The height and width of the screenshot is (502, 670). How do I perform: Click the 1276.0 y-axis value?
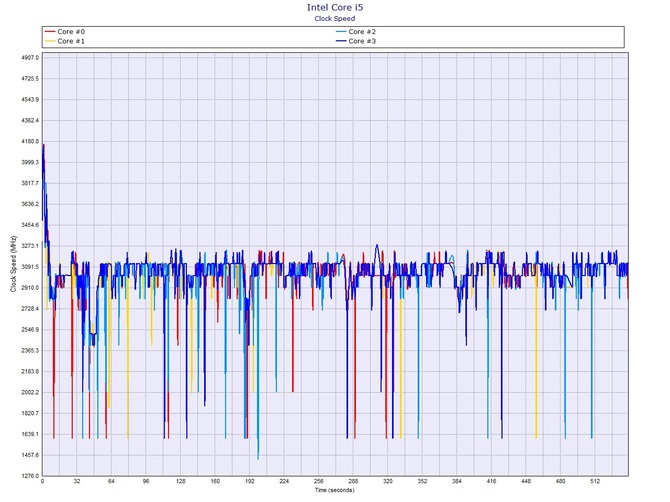pos(30,476)
